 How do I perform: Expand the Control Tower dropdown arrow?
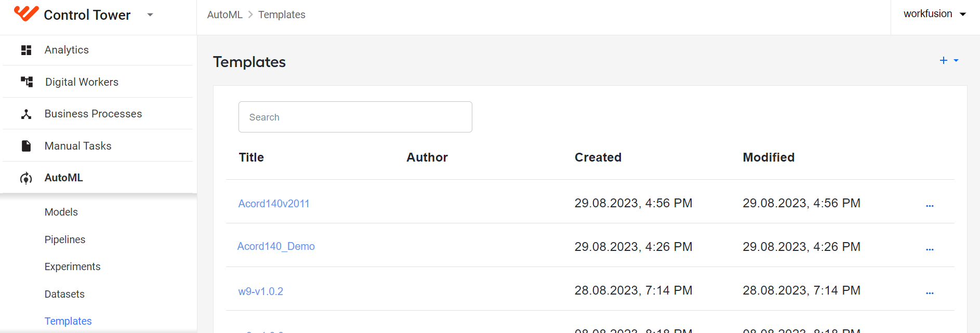point(150,15)
